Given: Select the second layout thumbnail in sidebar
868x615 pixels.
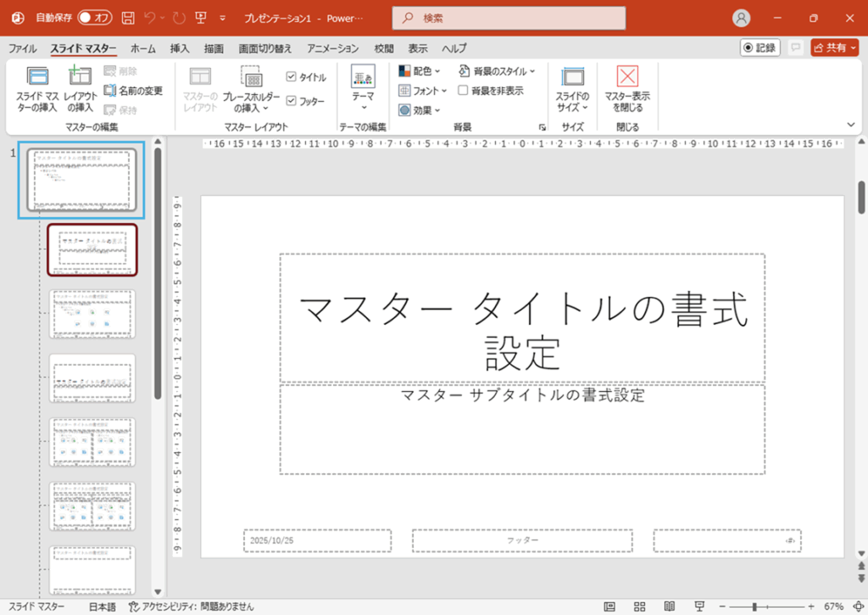Looking at the screenshot, I should pos(92,250).
